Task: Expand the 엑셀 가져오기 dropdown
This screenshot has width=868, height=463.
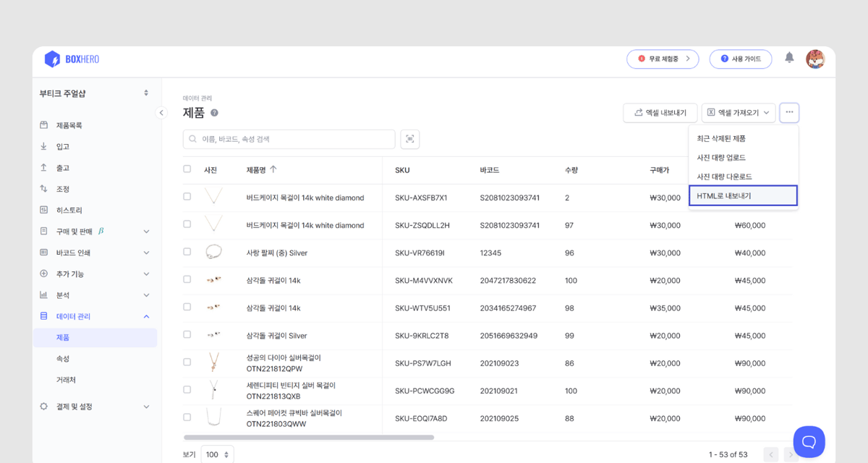Action: pyautogui.click(x=739, y=112)
